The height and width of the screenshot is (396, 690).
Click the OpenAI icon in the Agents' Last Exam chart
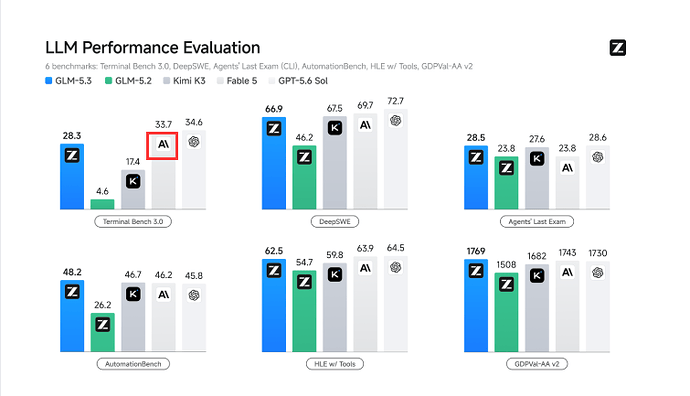598,157
